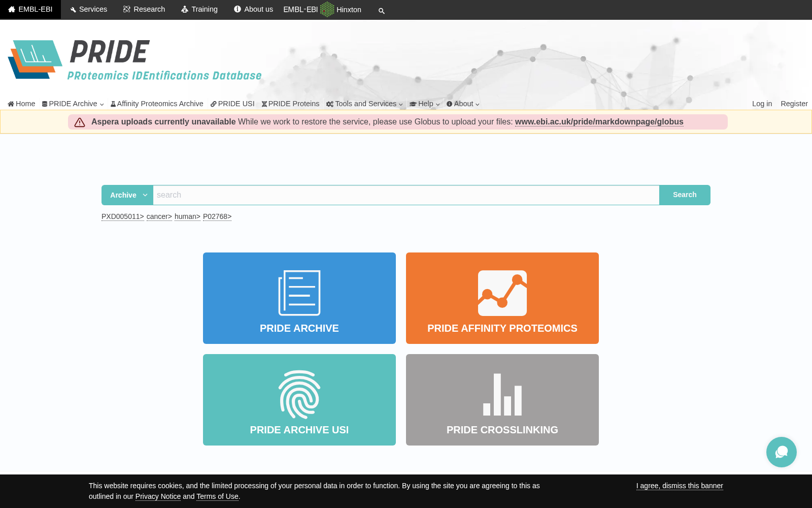The width and height of the screenshot is (812, 508).
Task: Open the Training menu in top bar
Action: (199, 9)
